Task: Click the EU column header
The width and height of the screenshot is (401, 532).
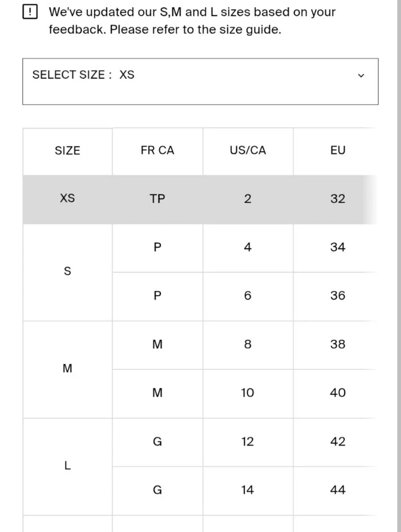Action: (338, 151)
